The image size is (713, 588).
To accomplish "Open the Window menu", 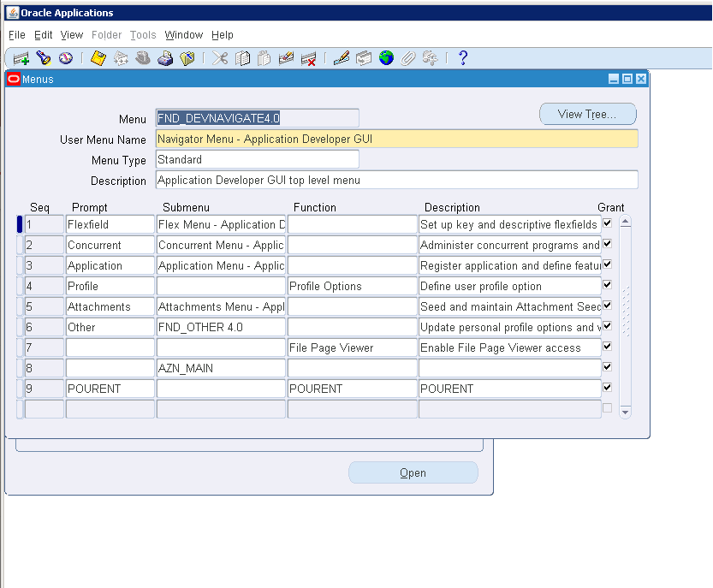I will click(183, 35).
